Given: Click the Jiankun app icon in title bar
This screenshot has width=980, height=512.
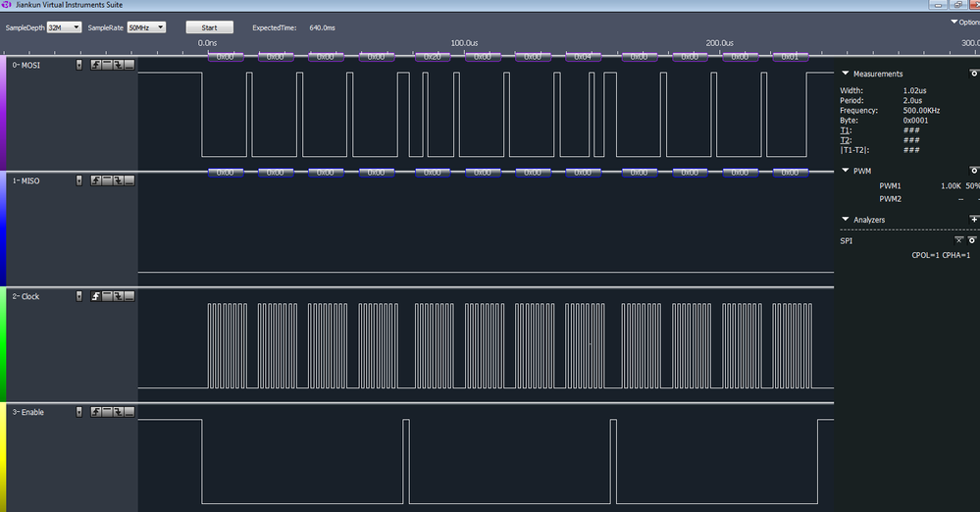Looking at the screenshot, I should pyautogui.click(x=7, y=4).
